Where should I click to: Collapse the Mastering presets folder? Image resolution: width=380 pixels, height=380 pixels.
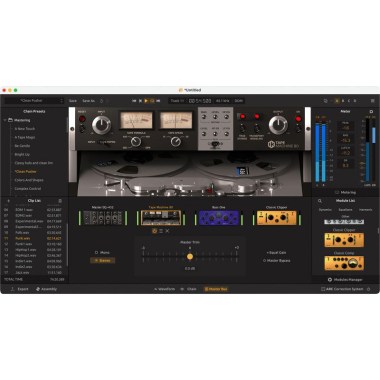pyautogui.click(x=5, y=120)
